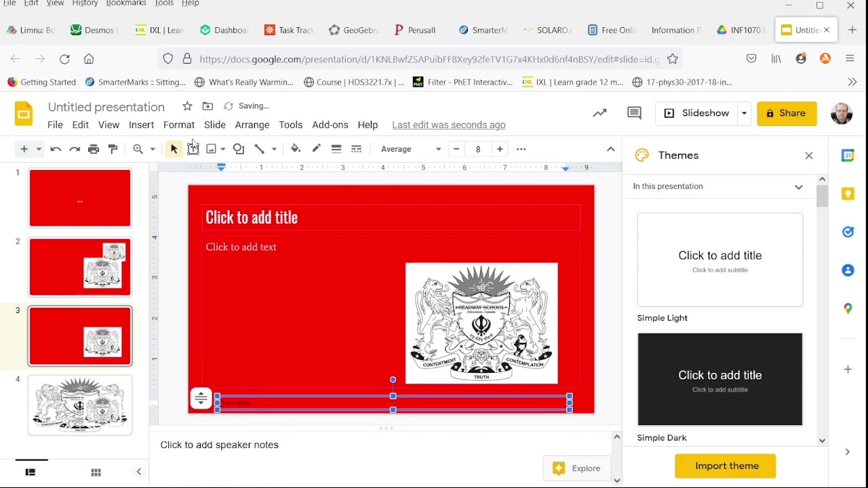Click the undo arrow in the toolbar
The image size is (868, 488).
coord(56,149)
